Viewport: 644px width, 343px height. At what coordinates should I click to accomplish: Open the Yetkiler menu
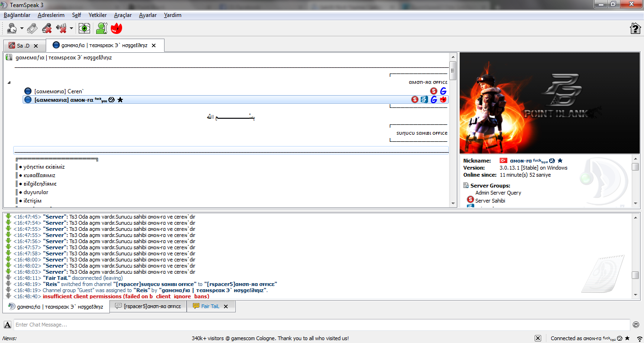98,15
